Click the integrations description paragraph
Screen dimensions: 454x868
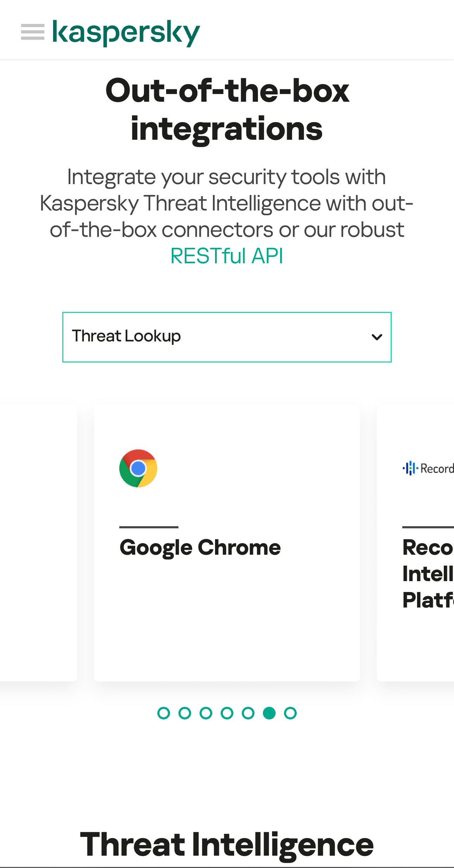[227, 203]
